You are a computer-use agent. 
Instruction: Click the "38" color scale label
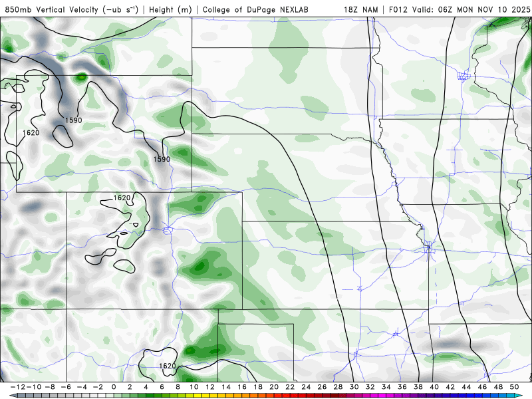[418, 387]
